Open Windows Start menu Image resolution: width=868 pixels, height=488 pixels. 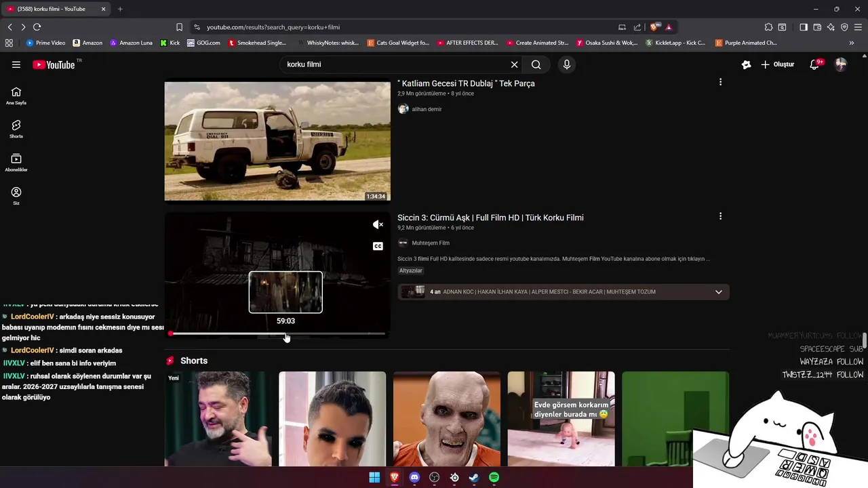[374, 477]
